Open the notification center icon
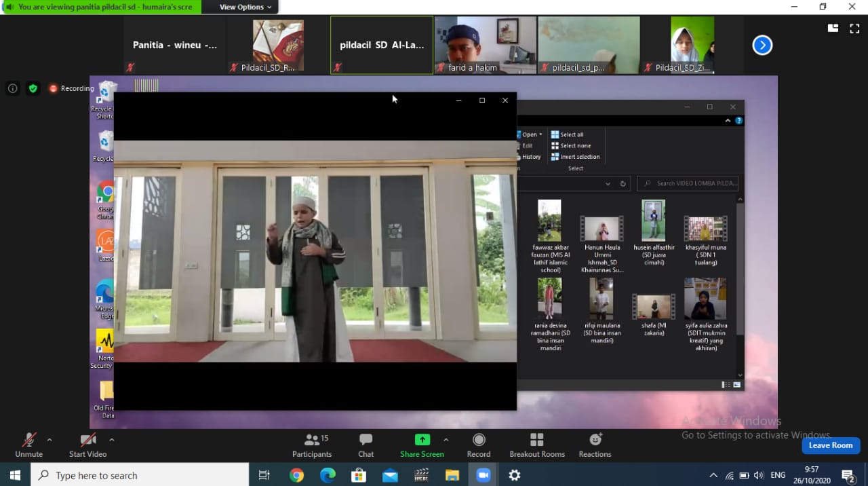Screen dimensions: 868x486 [848, 475]
